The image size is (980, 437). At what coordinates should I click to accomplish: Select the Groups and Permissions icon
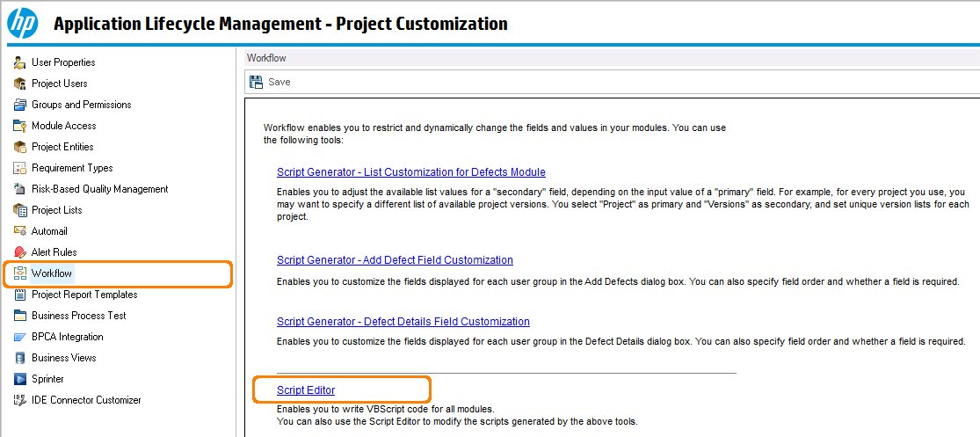click(20, 105)
